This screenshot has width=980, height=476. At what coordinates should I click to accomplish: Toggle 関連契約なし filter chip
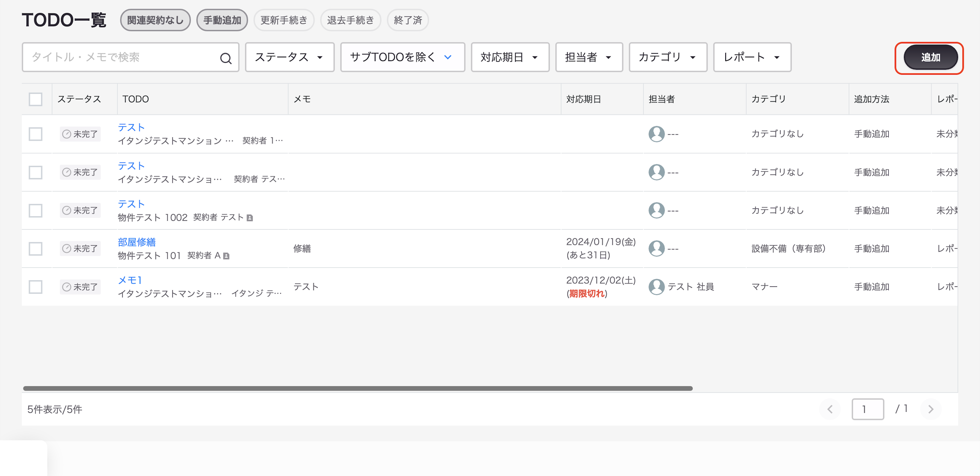coord(155,20)
